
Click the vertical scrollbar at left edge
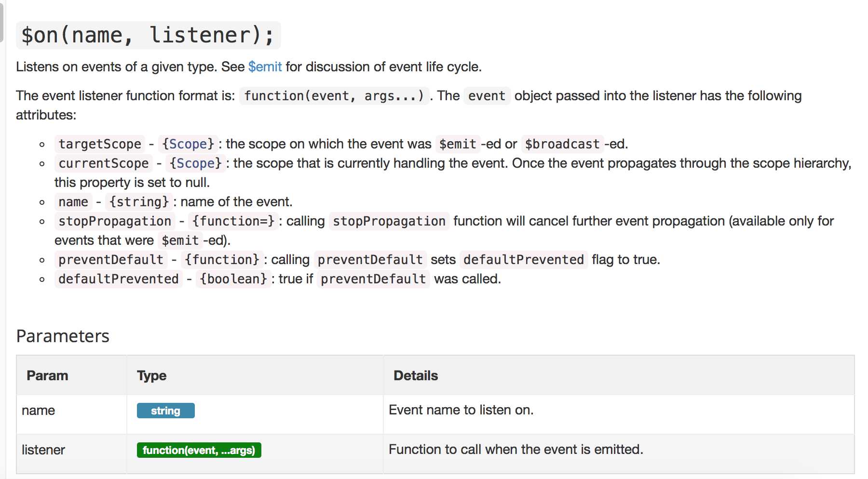[2, 22]
